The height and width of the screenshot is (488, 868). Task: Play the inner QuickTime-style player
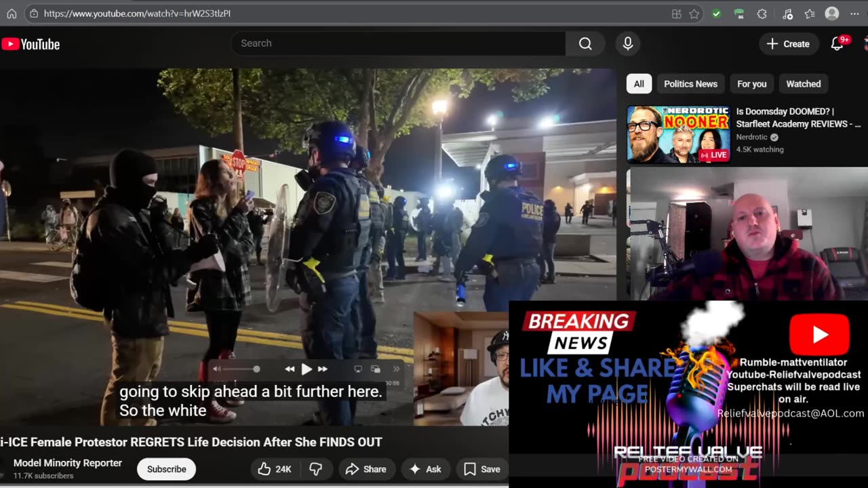tap(307, 369)
